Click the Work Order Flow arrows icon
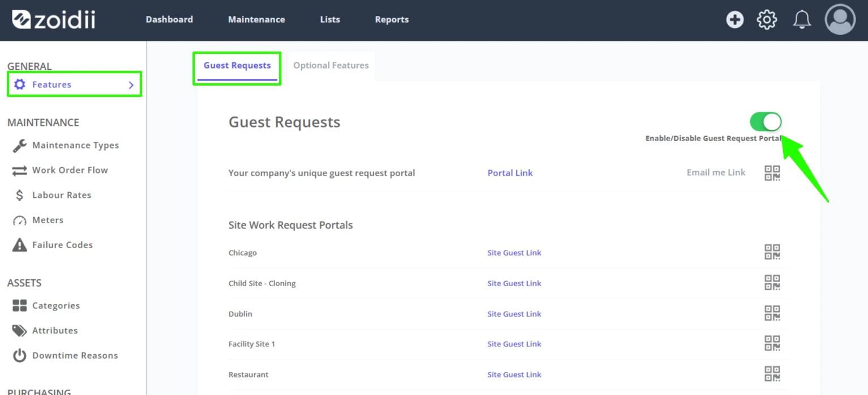This screenshot has width=868, height=395. [20, 171]
